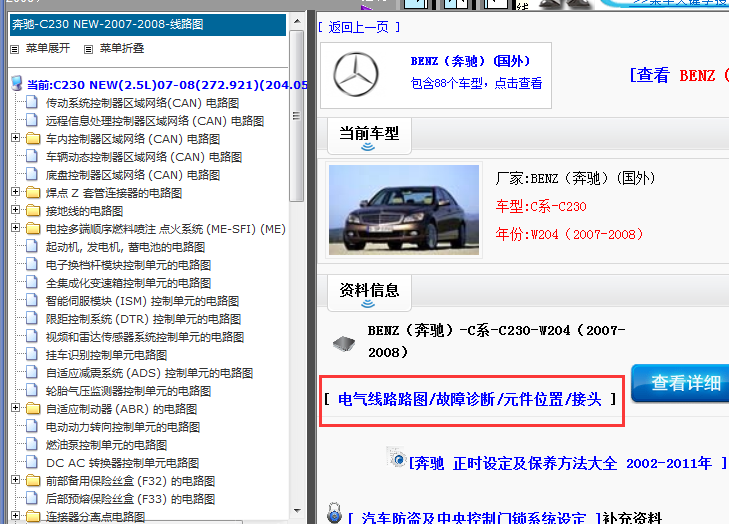Select the 奔驰-C230 NEW-2007-2008-线路图 header
This screenshot has height=524, width=729.
pos(148,25)
